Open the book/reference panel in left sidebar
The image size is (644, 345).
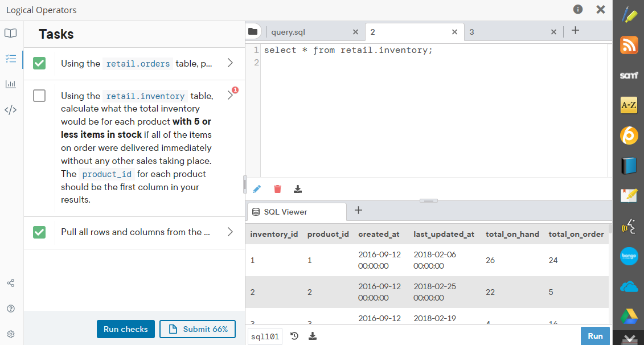(10, 34)
